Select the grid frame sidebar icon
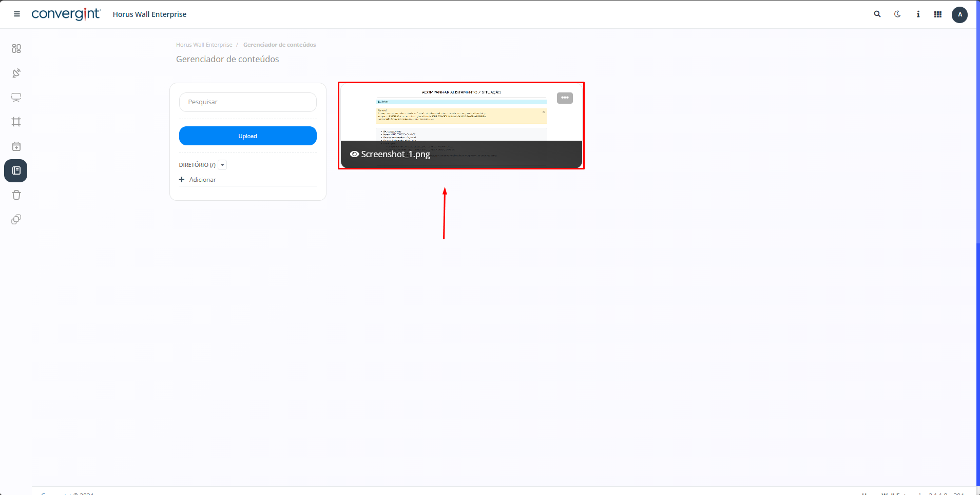The width and height of the screenshot is (980, 495). click(16, 122)
